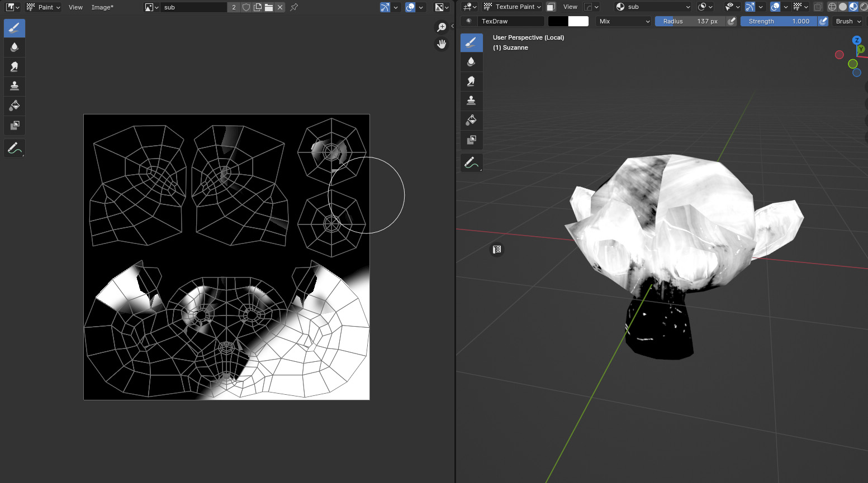Screen dimensions: 868x483
Task: Toggle X-ray in 3D viewport
Action: pyautogui.click(x=818, y=7)
